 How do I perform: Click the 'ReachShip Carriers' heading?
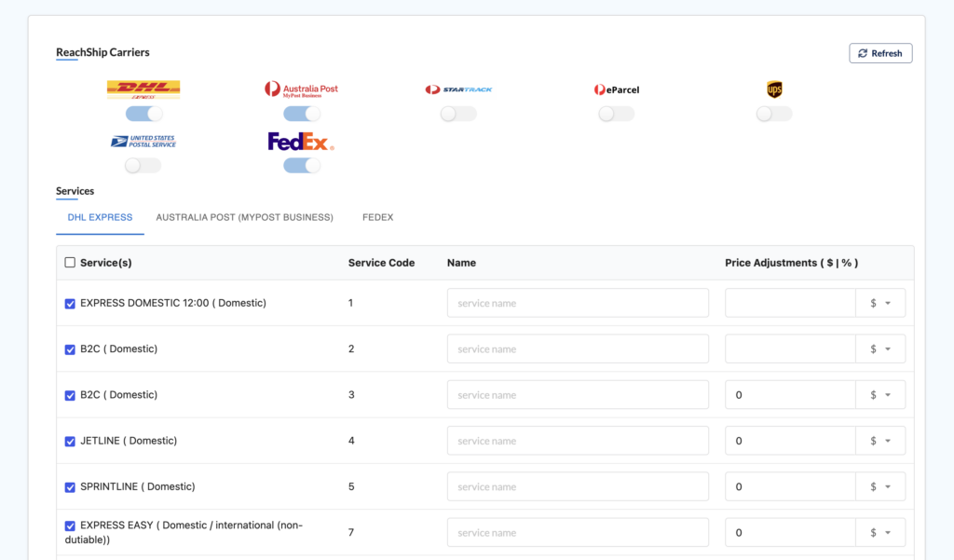tap(102, 52)
